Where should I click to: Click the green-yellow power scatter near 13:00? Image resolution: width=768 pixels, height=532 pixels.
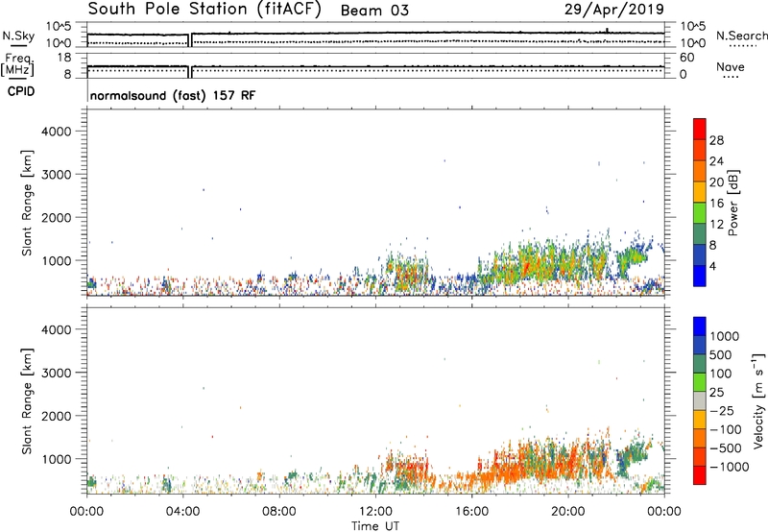409,275
